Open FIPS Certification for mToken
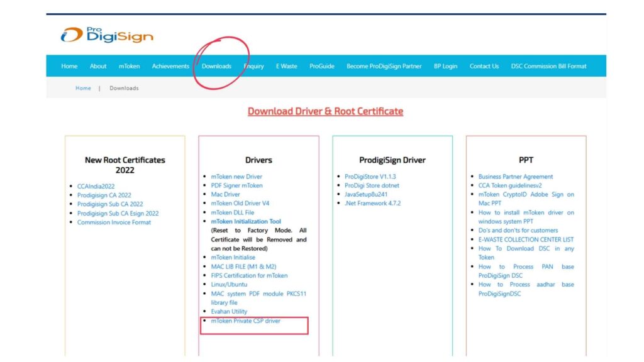This screenshot has width=644, height=362. tap(249, 276)
